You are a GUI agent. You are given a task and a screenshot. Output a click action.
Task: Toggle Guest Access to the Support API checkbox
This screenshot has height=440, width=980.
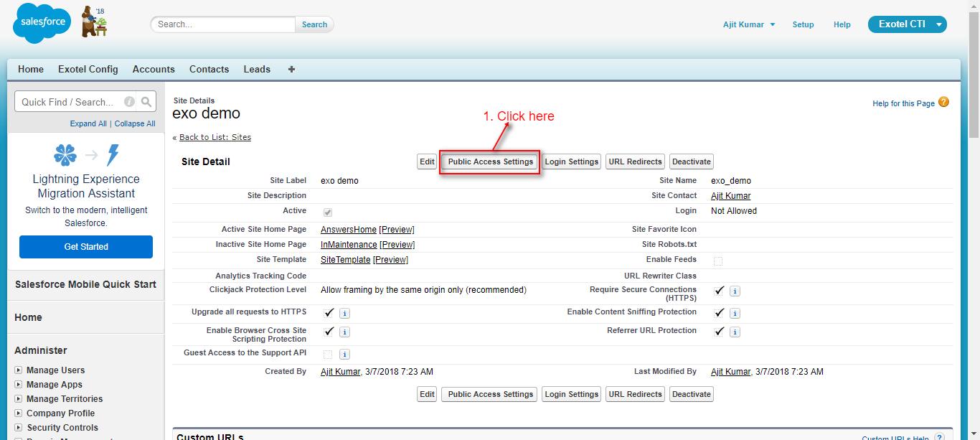(328, 355)
